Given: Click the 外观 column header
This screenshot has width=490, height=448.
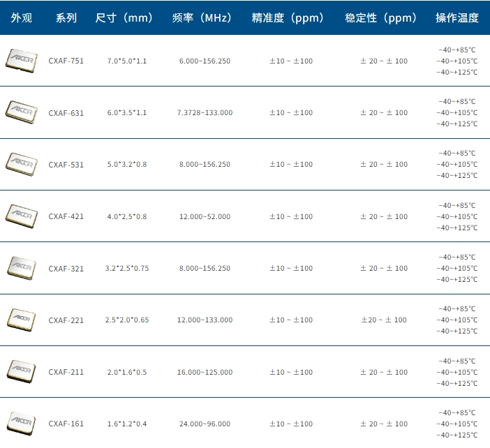Looking at the screenshot, I should tap(22, 18).
